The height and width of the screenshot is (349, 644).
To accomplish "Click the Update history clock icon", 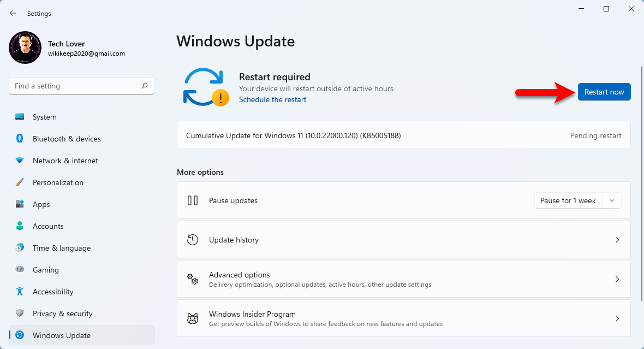I will coord(193,240).
